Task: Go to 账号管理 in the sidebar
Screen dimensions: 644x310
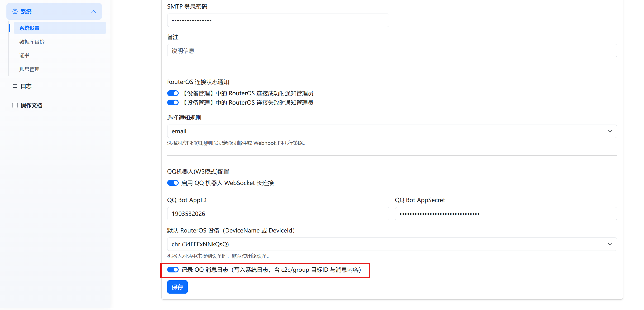Action: [x=29, y=69]
